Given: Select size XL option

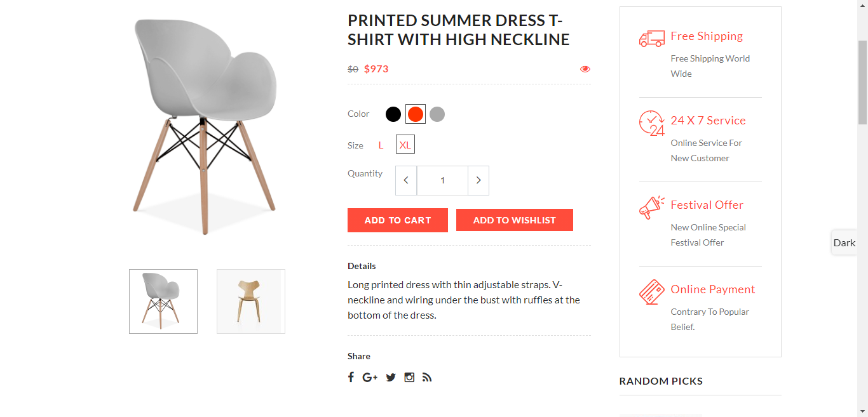Looking at the screenshot, I should (x=405, y=145).
